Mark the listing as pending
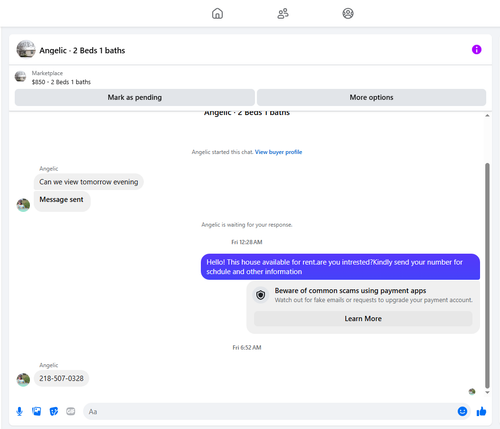500x429 pixels. (135, 97)
